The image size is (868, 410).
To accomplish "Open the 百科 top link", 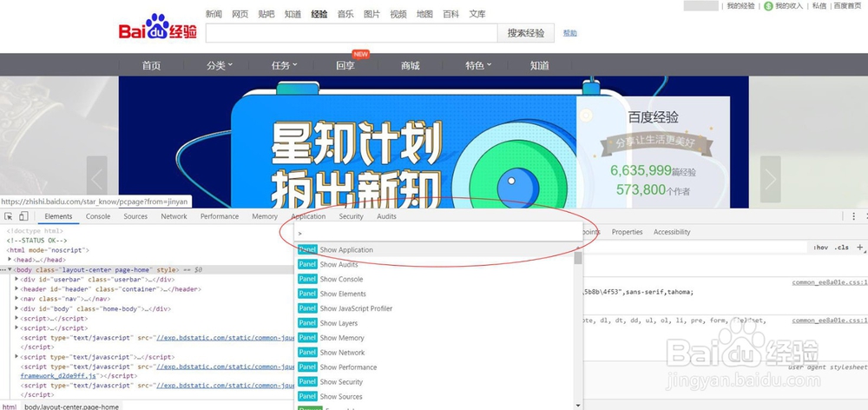I will point(451,14).
